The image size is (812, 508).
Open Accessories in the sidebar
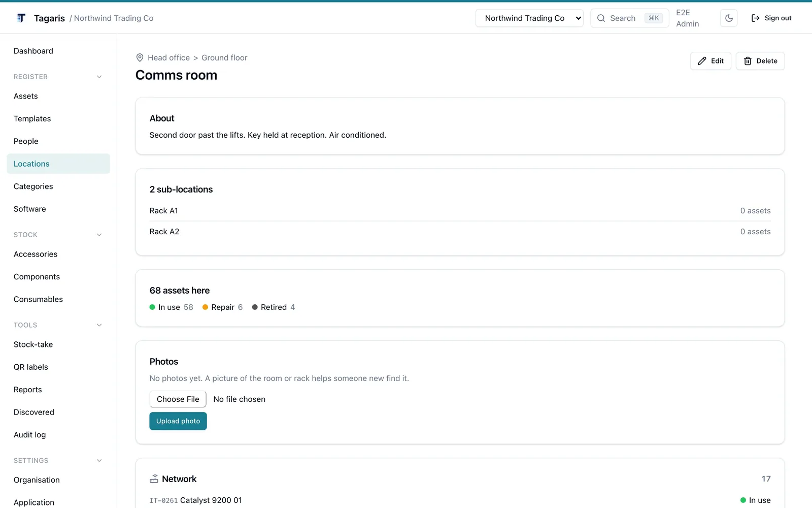pos(58,254)
